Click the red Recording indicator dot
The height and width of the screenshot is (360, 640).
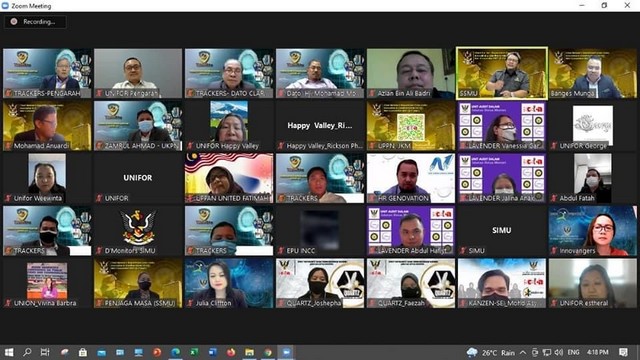pos(14,22)
